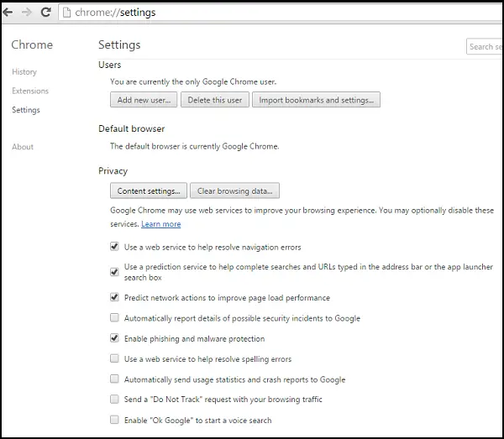Click 'The default browser is currently Google Chrome' text
Screen dimensions: 504x439
(x=195, y=146)
